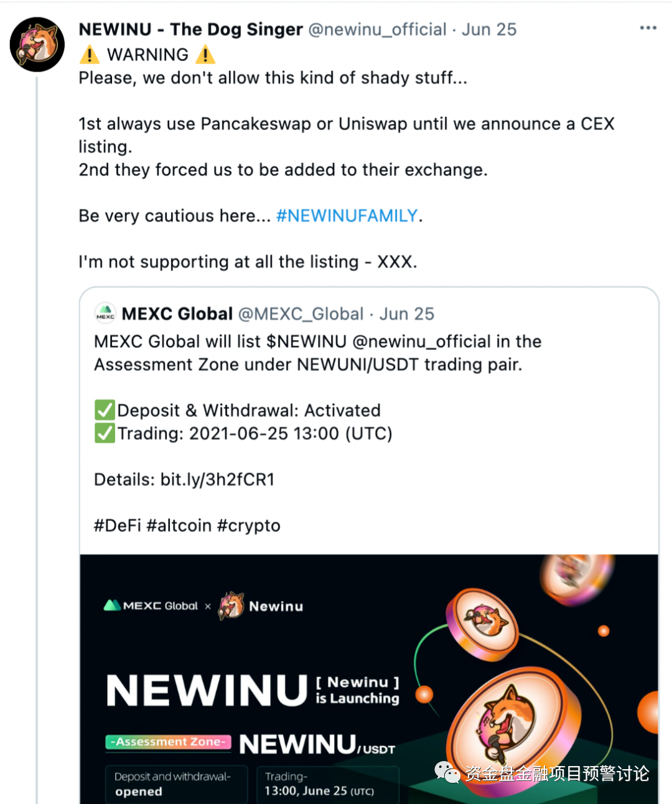This screenshot has height=804, width=672.
Task: Click the WeChat icon in watermark
Action: [447, 772]
